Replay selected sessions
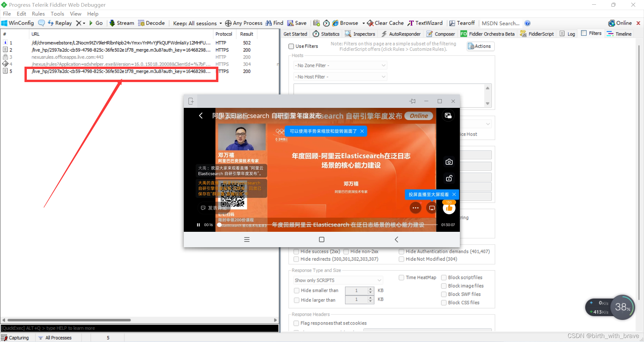Viewport: 644px width, 342px height. pyautogui.click(x=60, y=23)
